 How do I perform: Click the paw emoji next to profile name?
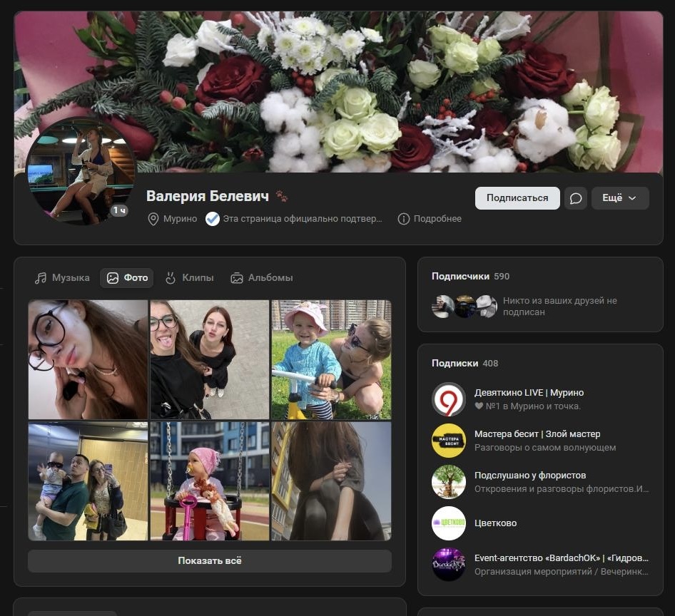pos(283,197)
